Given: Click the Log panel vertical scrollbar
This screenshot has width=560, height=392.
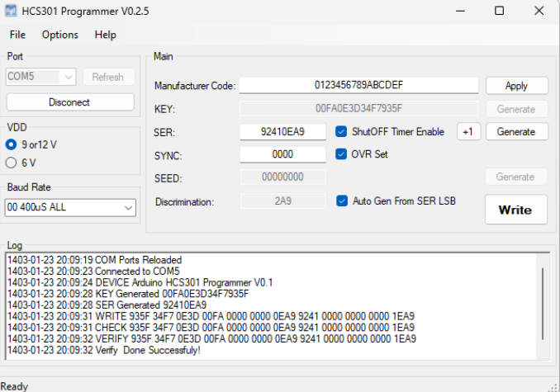Looking at the screenshot, I should [x=543, y=305].
